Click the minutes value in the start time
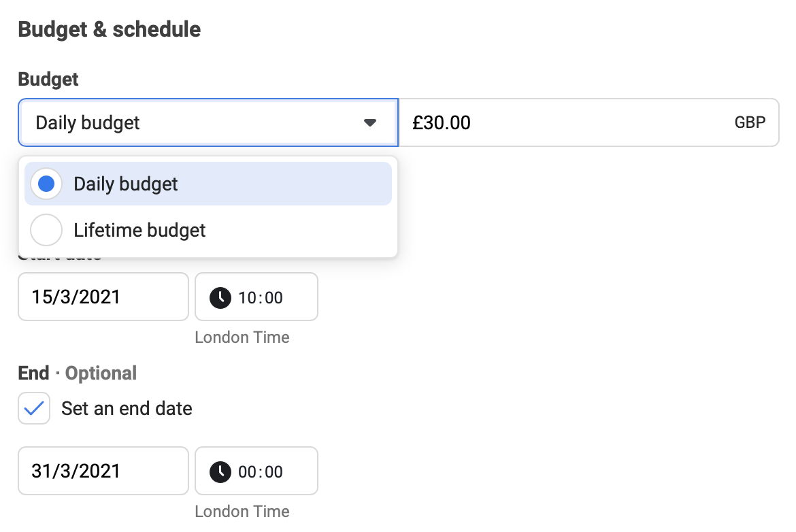This screenshot has width=796, height=532. (x=273, y=298)
